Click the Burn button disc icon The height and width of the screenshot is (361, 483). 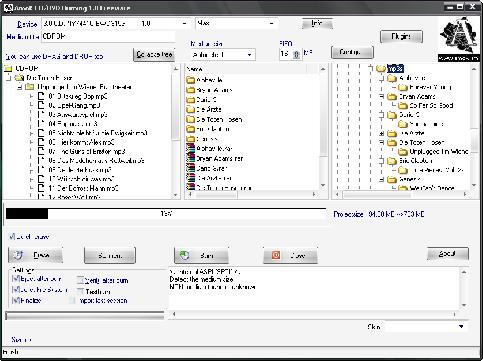coord(184,255)
